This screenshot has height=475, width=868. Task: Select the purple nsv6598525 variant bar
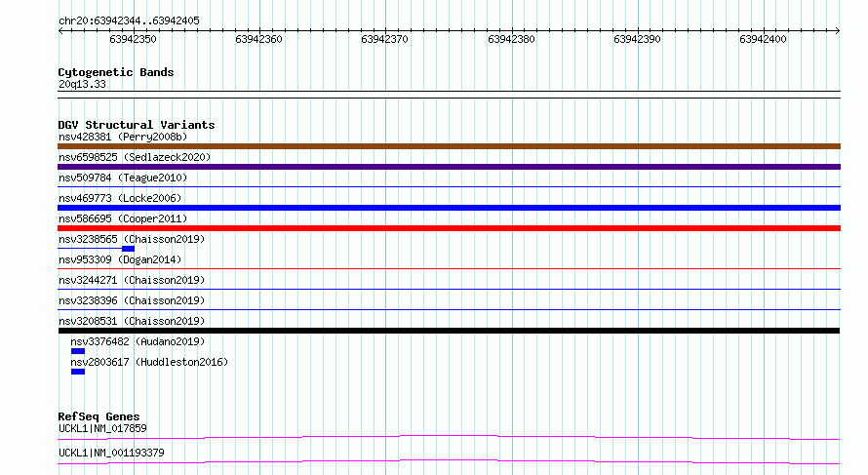(449, 167)
